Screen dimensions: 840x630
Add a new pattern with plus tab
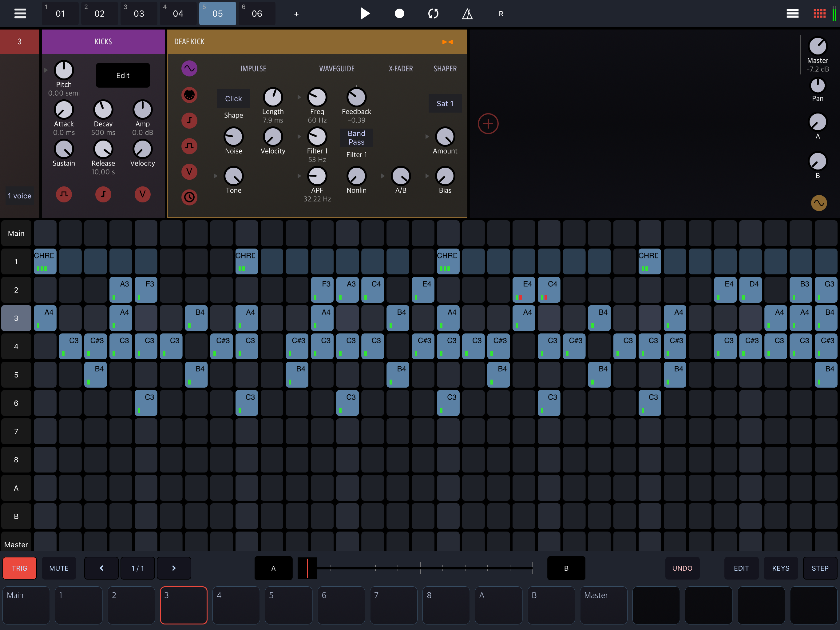coord(296,14)
